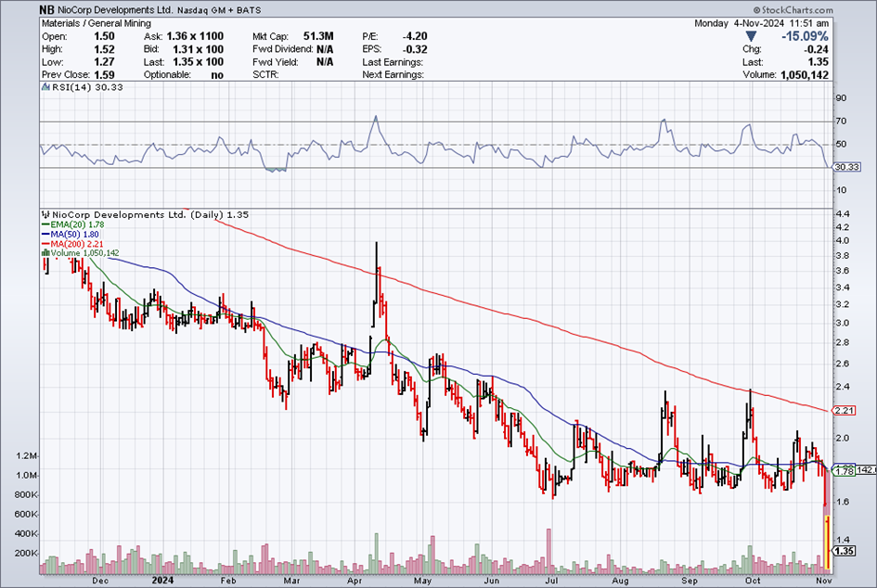Click the -15.09% percent change

click(x=805, y=36)
